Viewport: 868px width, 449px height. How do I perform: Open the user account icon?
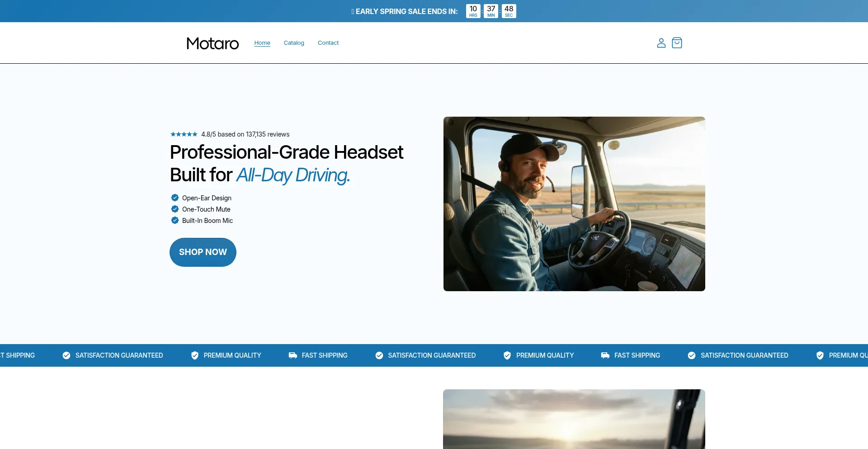click(x=661, y=43)
